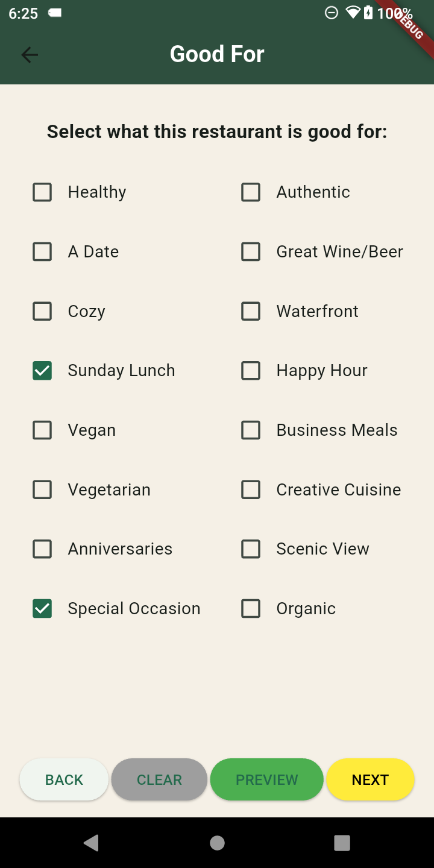Viewport: 434px width, 868px height.
Task: Select Creative Cuisine checkbox
Action: point(251,490)
